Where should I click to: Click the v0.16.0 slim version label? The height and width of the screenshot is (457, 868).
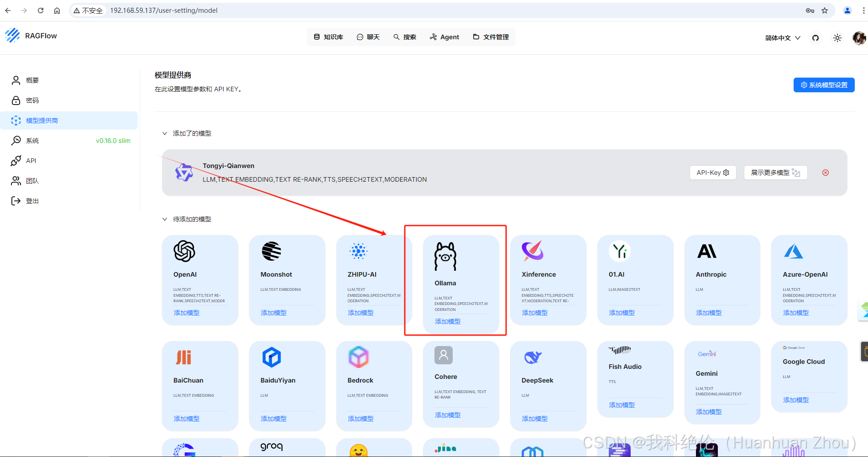click(113, 141)
